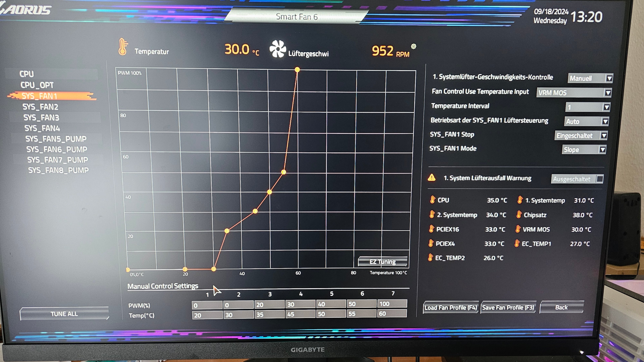Select CPU_OPT in the fan list

(x=37, y=85)
